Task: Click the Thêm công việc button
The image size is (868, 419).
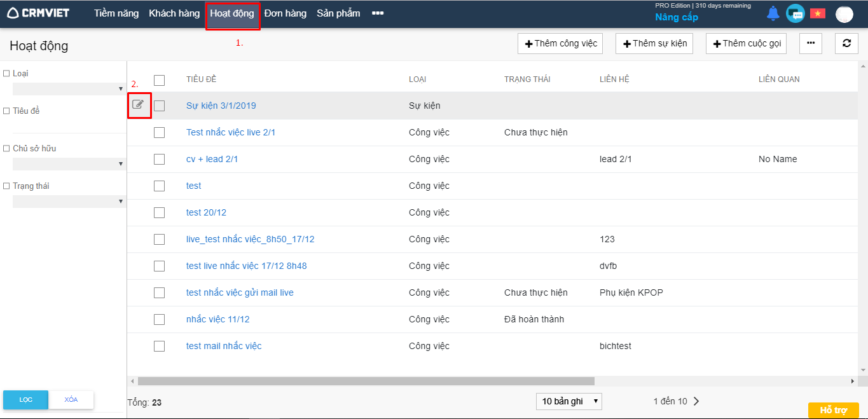Action: [x=560, y=43]
